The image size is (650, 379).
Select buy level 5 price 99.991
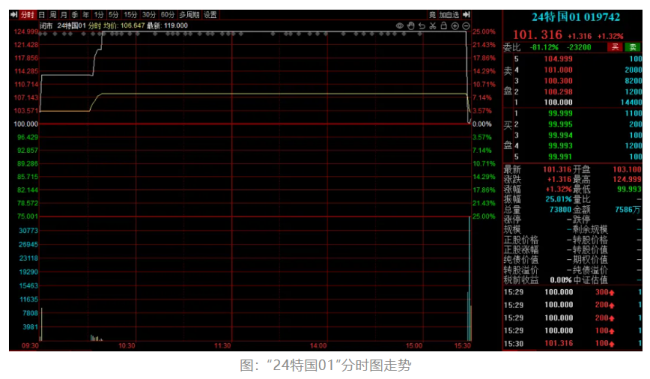[560, 157]
